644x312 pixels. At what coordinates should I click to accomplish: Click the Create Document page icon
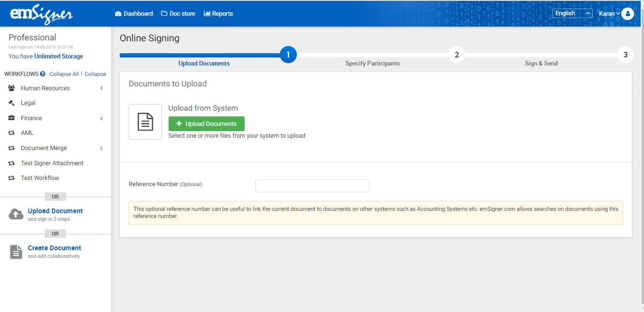pyautogui.click(x=16, y=251)
